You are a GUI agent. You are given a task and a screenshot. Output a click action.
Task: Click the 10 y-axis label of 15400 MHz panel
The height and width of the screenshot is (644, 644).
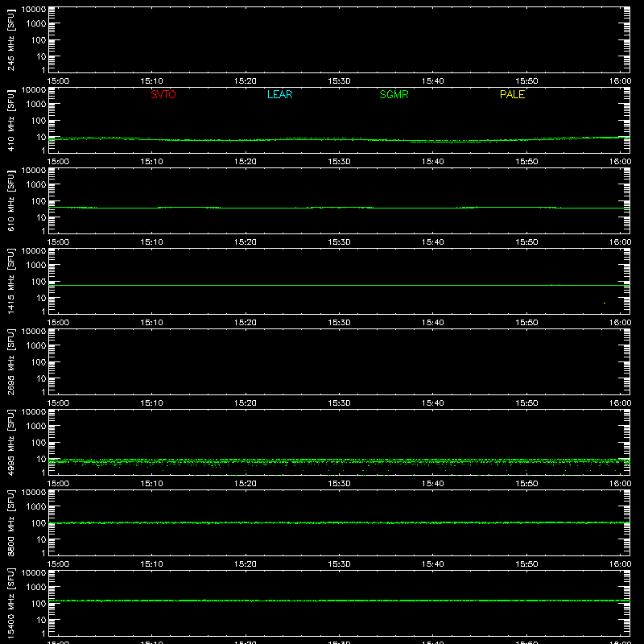tap(41, 620)
